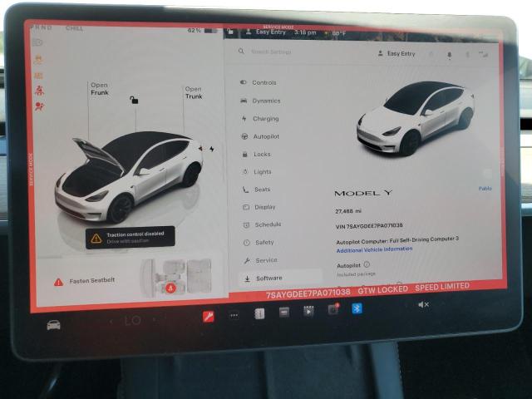Image resolution: width=532 pixels, height=399 pixels.
Task: Expand the Easy Entry profile dropdown
Action: click(396, 53)
